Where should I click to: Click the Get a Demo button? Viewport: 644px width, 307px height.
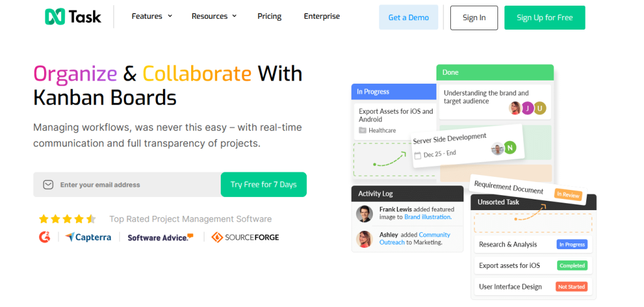408,18
